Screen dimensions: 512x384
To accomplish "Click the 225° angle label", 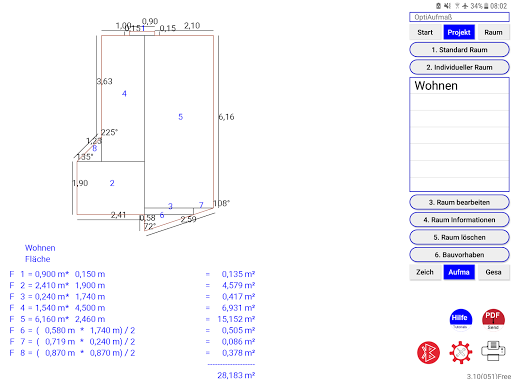I will click(109, 132).
